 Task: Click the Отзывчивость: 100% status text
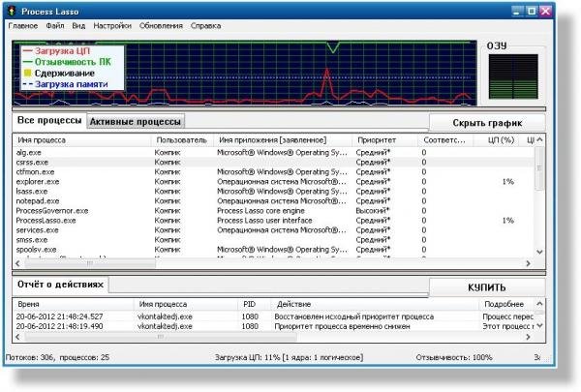(454, 357)
